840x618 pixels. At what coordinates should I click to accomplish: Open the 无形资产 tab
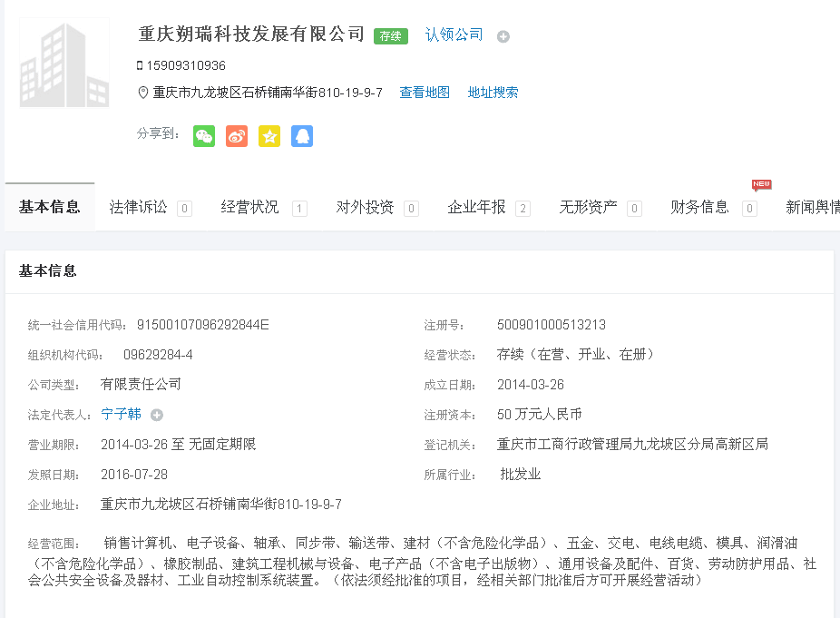tap(588, 207)
